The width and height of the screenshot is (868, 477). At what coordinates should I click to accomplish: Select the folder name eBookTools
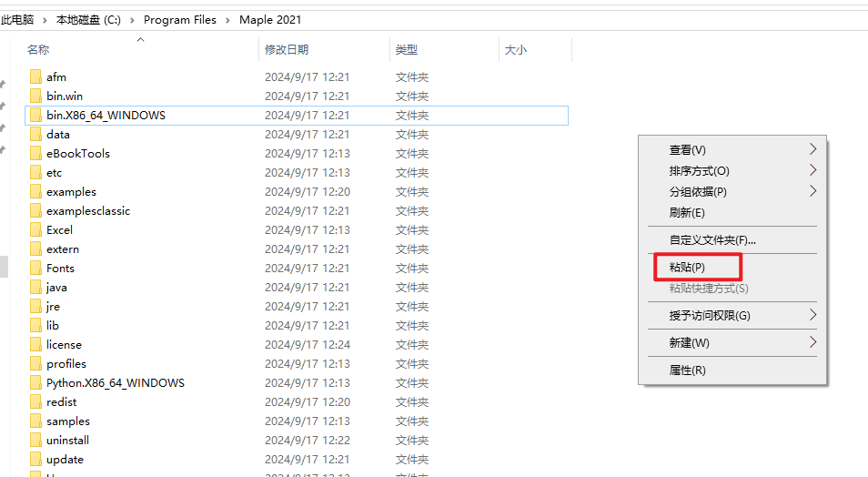pos(78,154)
